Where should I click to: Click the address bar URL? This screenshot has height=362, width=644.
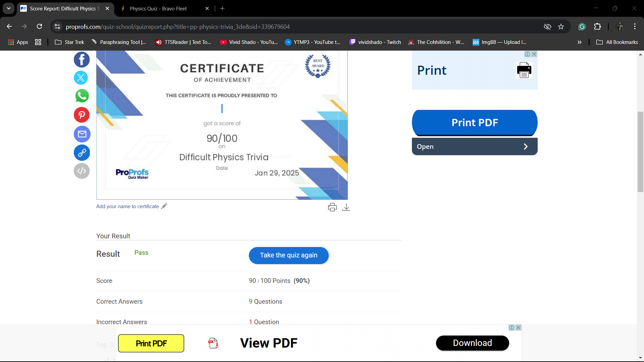tap(178, 26)
